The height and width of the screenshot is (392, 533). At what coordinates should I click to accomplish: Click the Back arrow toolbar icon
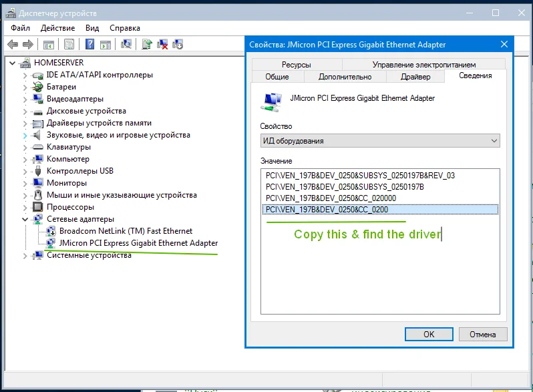click(x=13, y=44)
